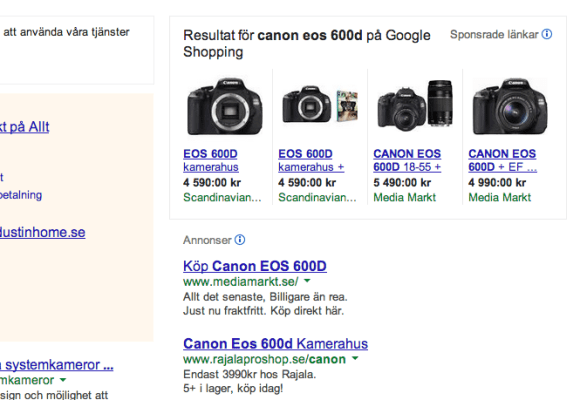The height and width of the screenshot is (400, 580).
Task: Open EOS 600D kamerahus + product link
Action: [x=311, y=160]
